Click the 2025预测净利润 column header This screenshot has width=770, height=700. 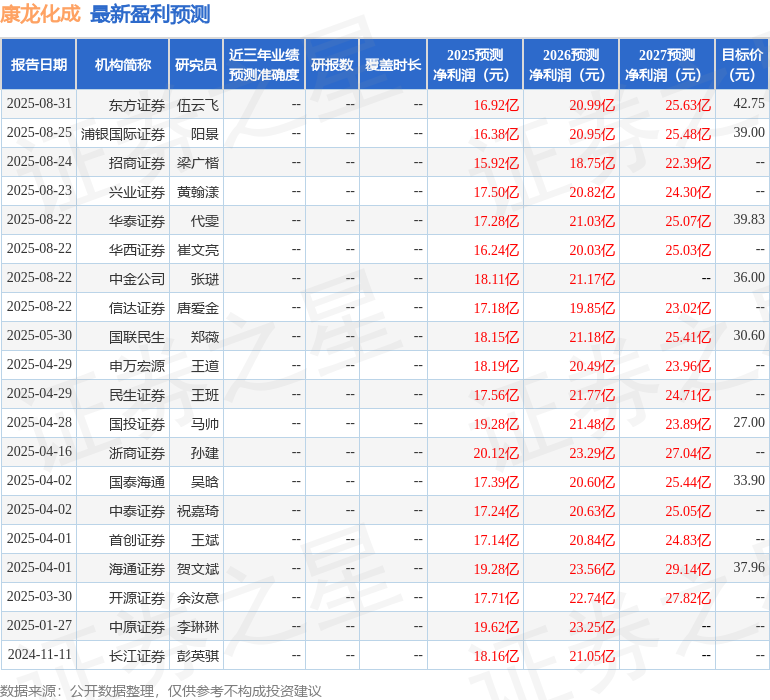(x=475, y=64)
